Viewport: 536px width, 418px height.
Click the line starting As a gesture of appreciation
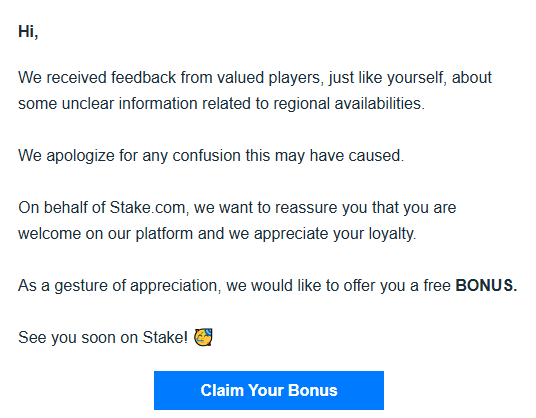click(267, 286)
